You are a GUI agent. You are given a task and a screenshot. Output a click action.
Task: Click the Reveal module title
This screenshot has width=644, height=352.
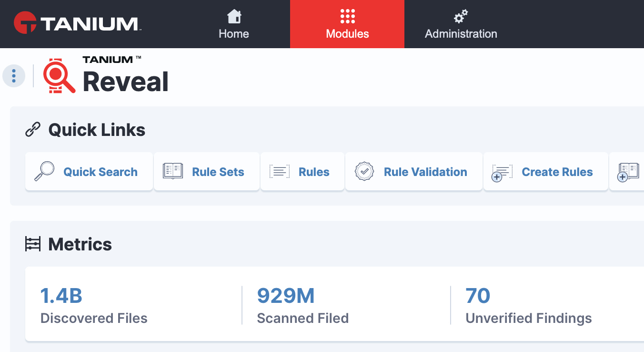126,82
